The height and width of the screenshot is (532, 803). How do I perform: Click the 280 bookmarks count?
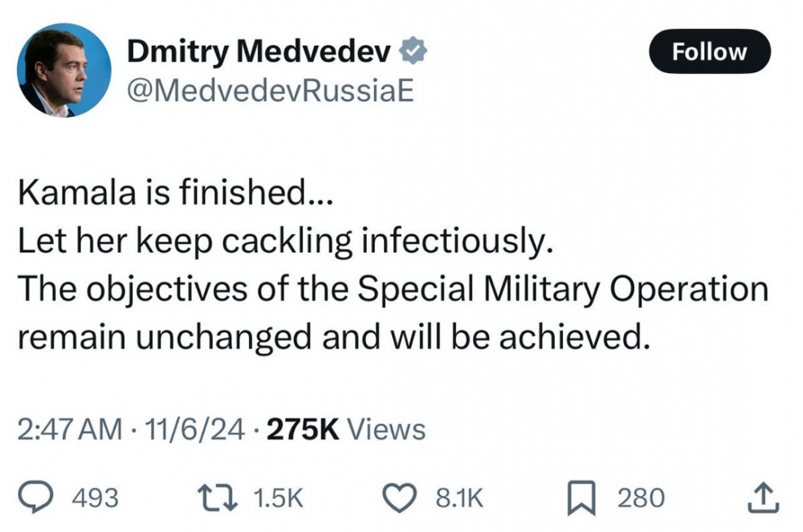pyautogui.click(x=641, y=498)
